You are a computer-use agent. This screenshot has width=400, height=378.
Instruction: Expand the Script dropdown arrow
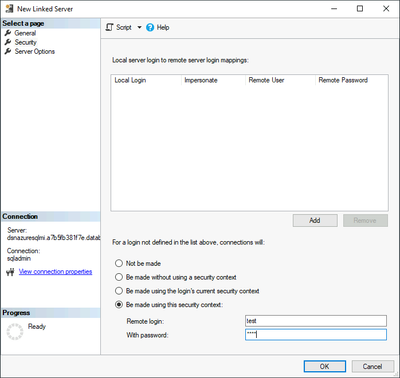tap(139, 27)
